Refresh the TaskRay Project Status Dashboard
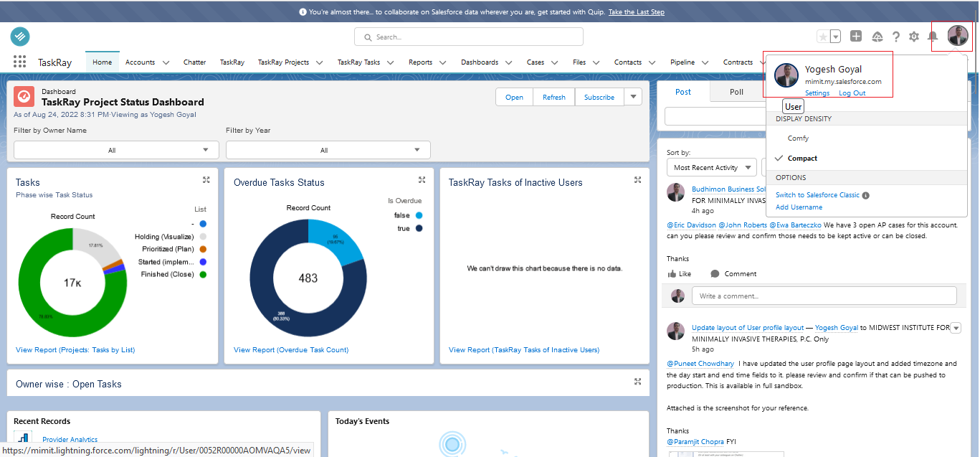This screenshot has height=457, width=980. (x=553, y=96)
